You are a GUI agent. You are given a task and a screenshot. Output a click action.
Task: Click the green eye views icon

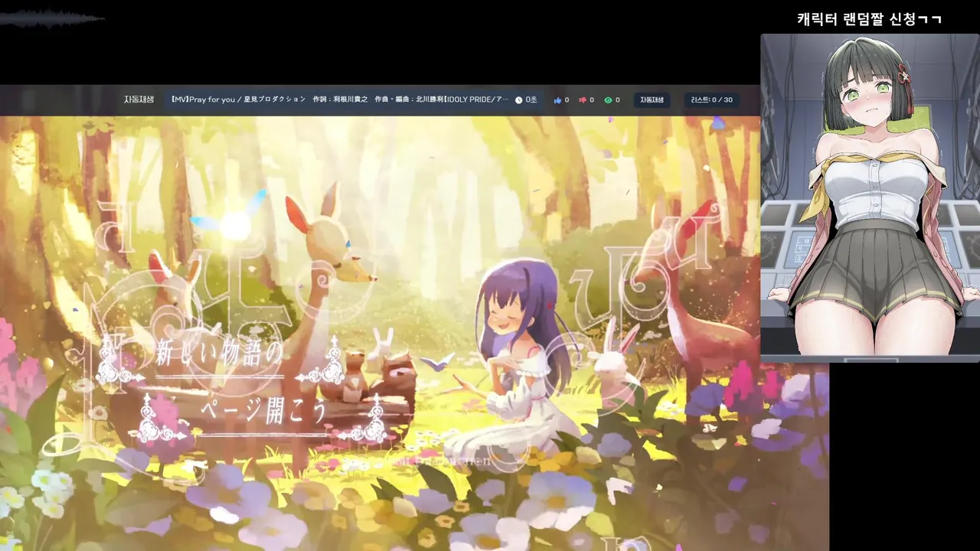pos(608,100)
